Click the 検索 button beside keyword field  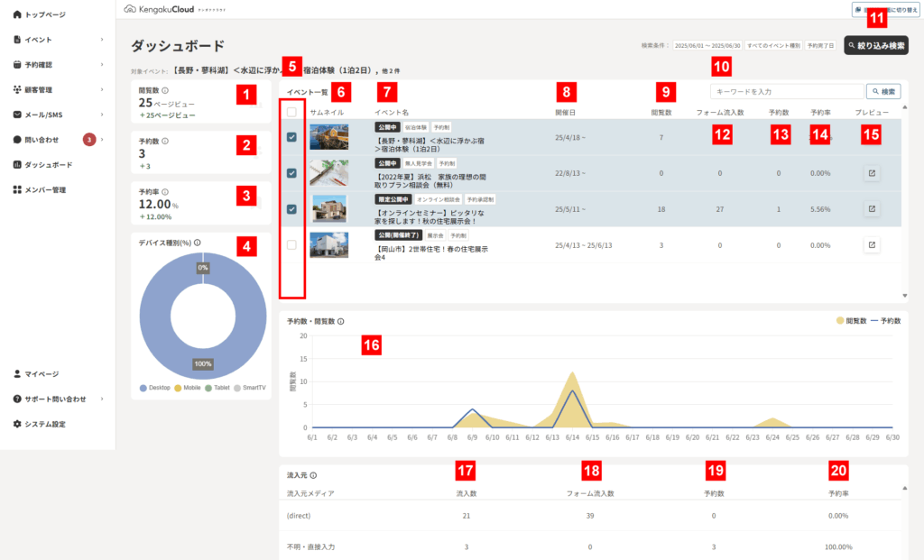coord(883,91)
